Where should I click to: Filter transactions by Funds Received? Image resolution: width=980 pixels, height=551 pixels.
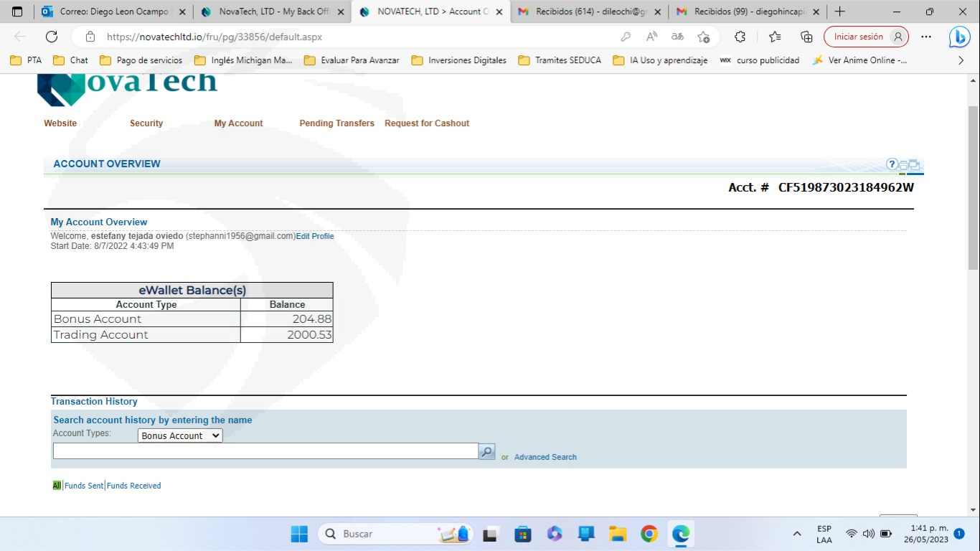[134, 486]
